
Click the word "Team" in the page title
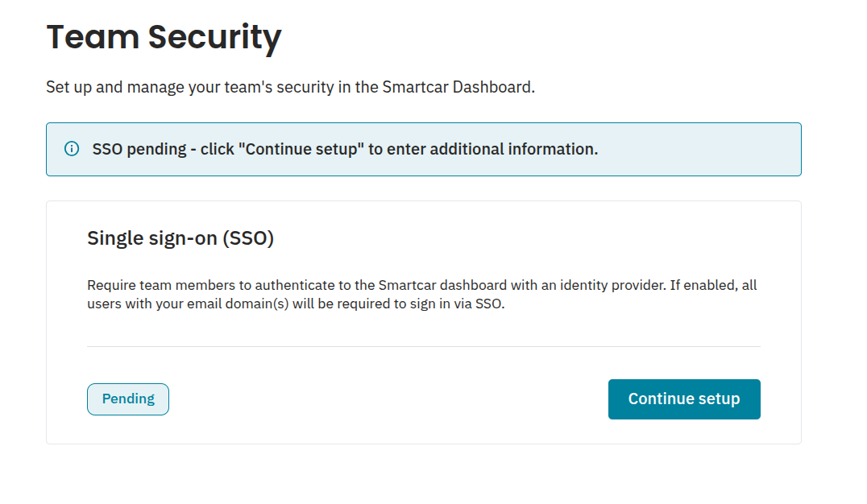93,36
